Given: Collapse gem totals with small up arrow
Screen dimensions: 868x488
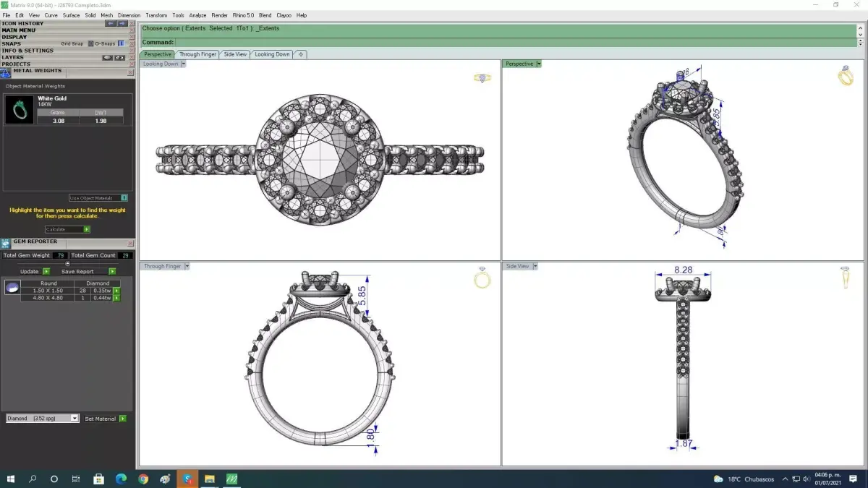Looking at the screenshot, I should tap(68, 263).
